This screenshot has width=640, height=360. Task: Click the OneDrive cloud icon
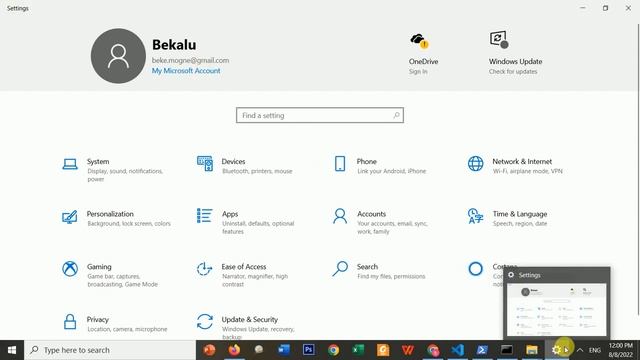pyautogui.click(x=419, y=41)
